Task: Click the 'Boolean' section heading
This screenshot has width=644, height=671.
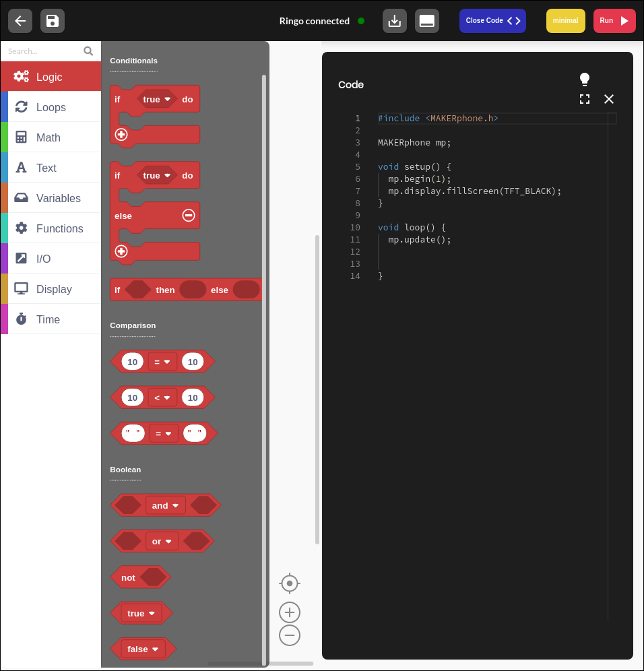Action: click(125, 470)
